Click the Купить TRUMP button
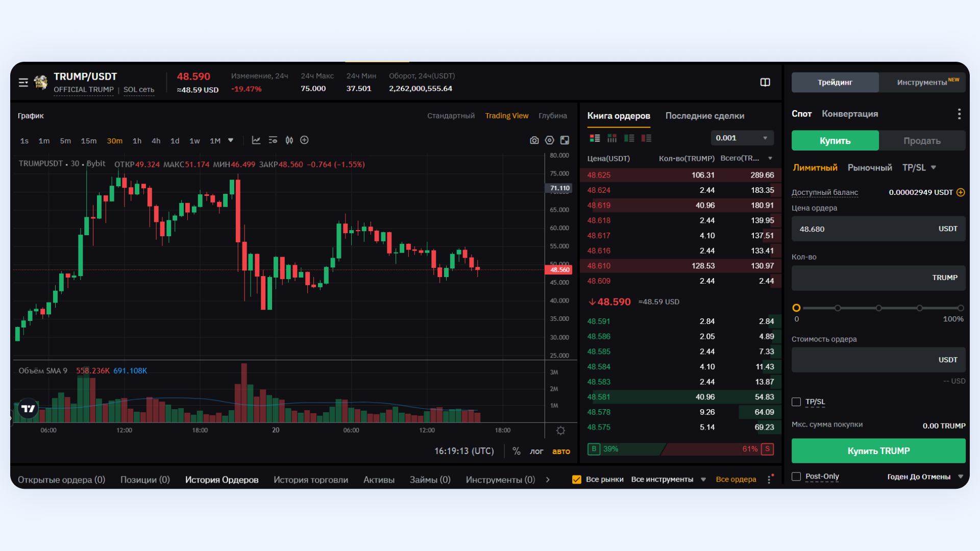 878,451
